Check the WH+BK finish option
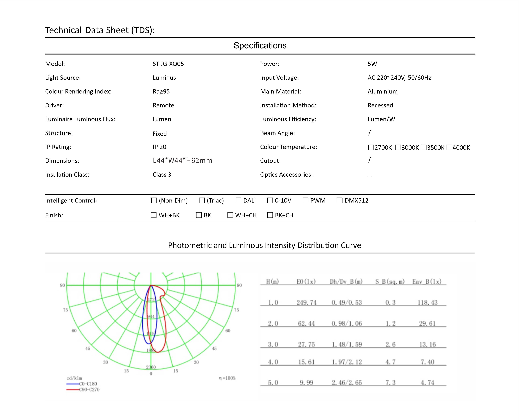The width and height of the screenshot is (519, 420). point(154,215)
